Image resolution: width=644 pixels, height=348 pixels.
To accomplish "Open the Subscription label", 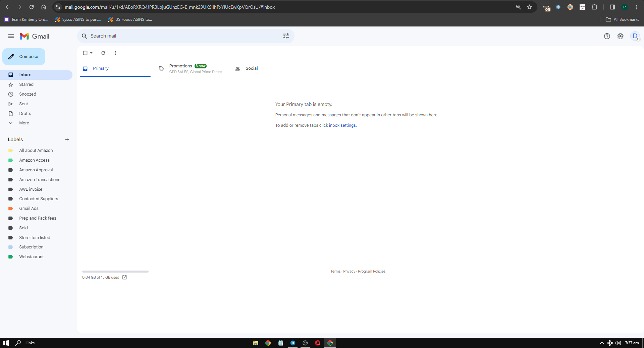I will pyautogui.click(x=36, y=247).
